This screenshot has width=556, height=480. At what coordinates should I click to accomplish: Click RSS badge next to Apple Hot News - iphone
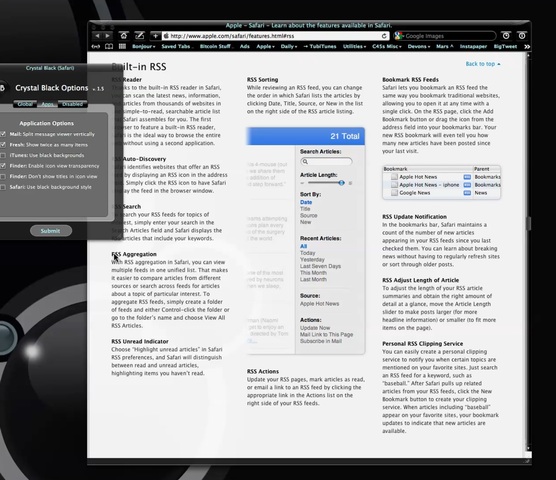(x=467, y=185)
